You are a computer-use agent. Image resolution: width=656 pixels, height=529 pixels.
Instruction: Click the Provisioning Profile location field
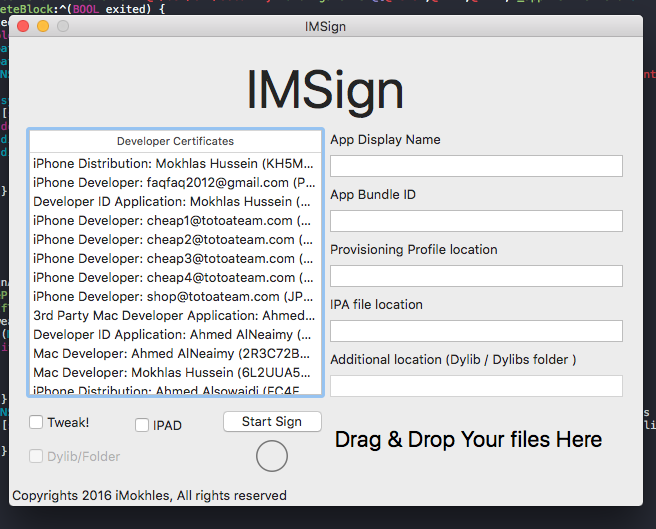pos(476,276)
